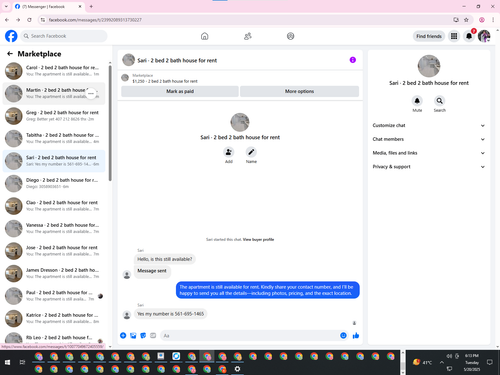The image size is (500, 375).
Task: Open Task View on the taskbar
Action: click(22, 362)
